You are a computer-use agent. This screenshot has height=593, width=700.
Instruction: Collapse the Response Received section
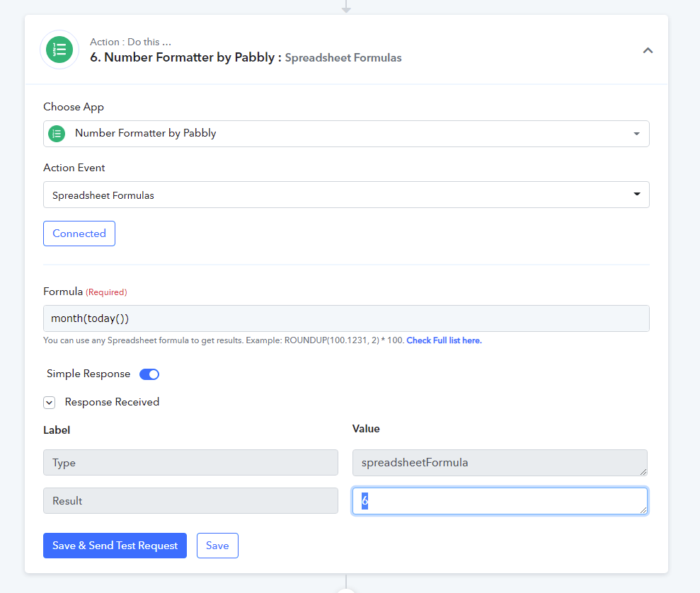click(x=49, y=403)
